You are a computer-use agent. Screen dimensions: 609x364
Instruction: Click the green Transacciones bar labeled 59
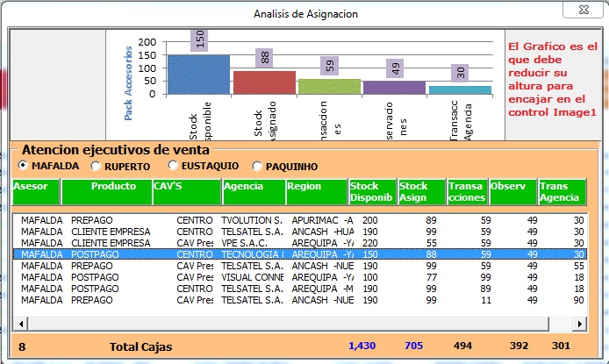click(329, 87)
